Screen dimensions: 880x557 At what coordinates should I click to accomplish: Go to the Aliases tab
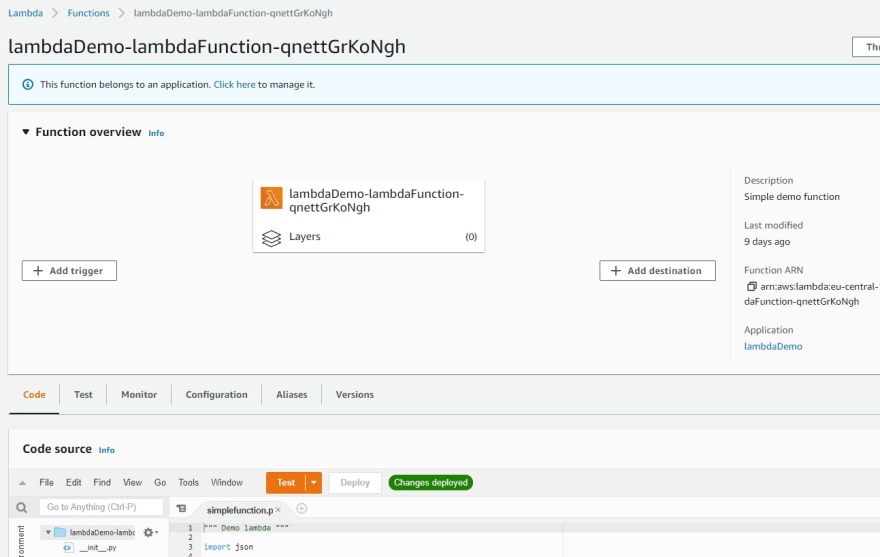pyautogui.click(x=292, y=395)
